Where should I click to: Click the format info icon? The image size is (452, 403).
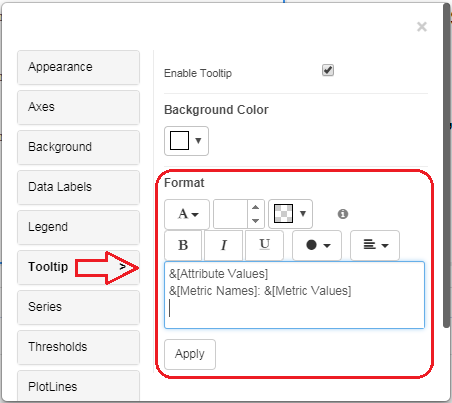[x=343, y=214]
